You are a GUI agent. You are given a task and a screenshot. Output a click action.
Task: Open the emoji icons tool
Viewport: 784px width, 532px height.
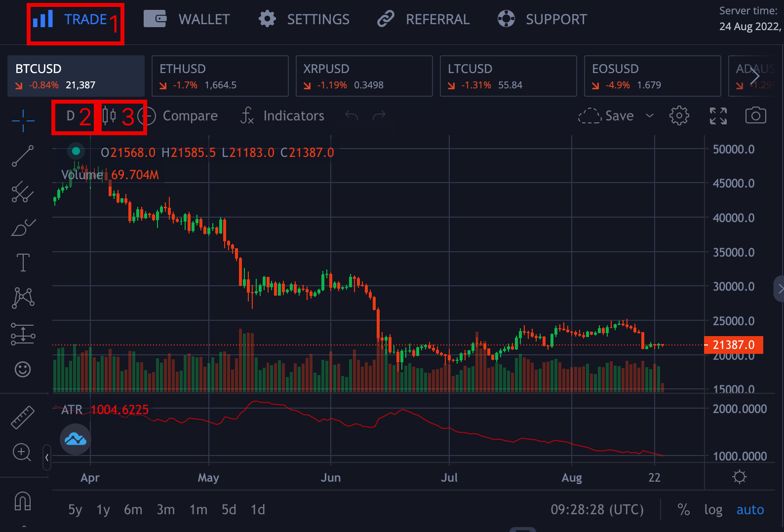tap(23, 369)
